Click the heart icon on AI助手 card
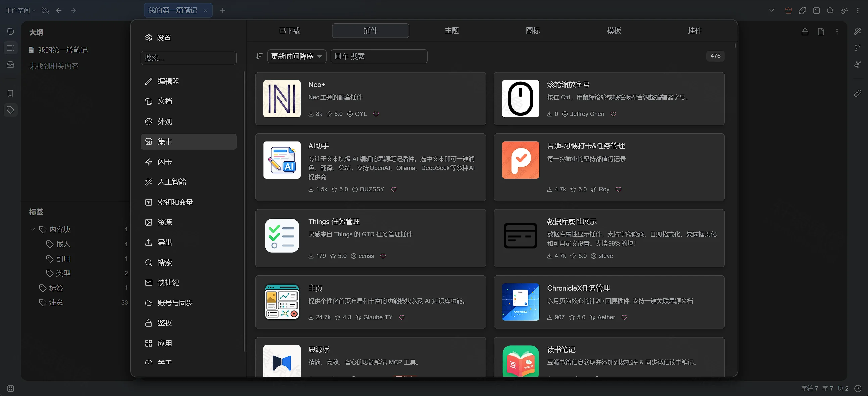Viewport: 868px width, 396px height. 393,189
